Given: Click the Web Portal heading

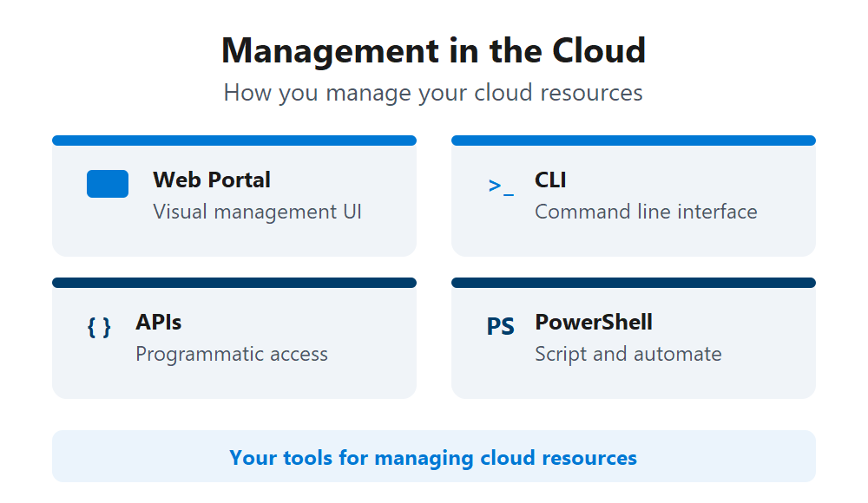Looking at the screenshot, I should point(211,180).
